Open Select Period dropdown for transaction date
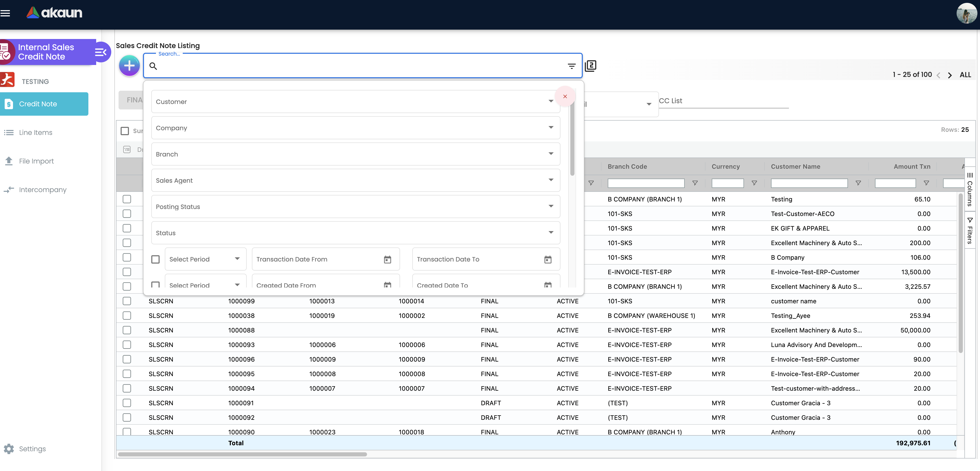The height and width of the screenshot is (471, 980). [205, 259]
